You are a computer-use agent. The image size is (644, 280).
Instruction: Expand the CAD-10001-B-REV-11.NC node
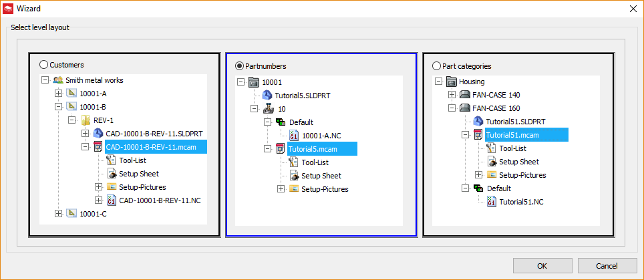[98, 200]
